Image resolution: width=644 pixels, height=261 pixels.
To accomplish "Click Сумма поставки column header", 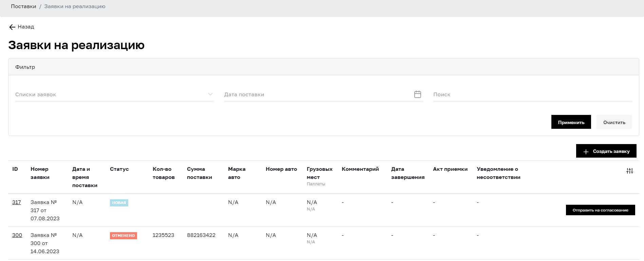I will tap(200, 173).
